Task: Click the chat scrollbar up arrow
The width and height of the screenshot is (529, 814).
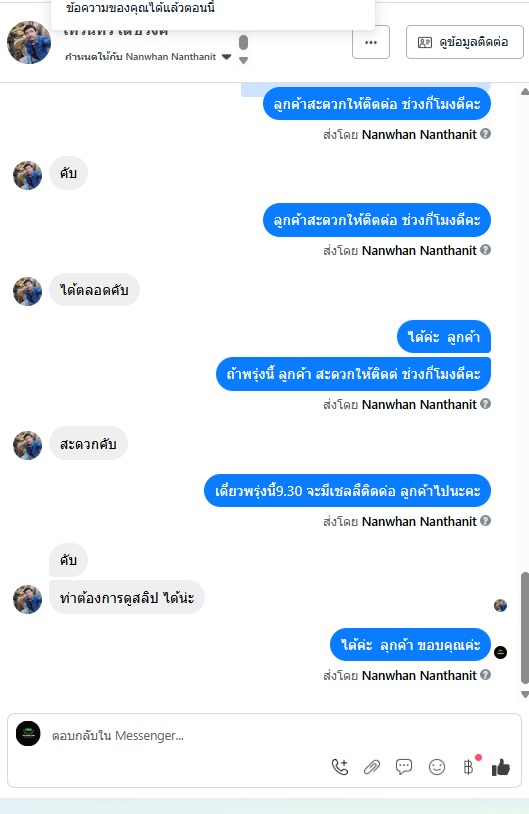Action: point(525,92)
